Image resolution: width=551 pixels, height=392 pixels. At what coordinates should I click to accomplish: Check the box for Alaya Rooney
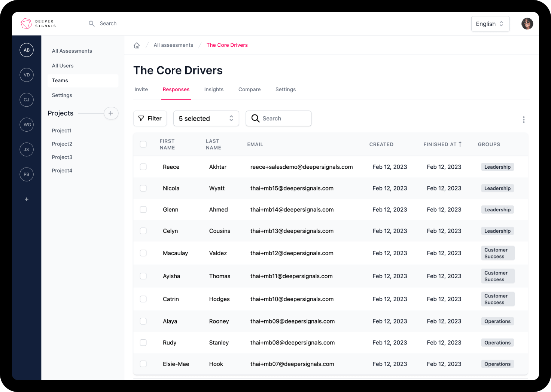(x=143, y=321)
